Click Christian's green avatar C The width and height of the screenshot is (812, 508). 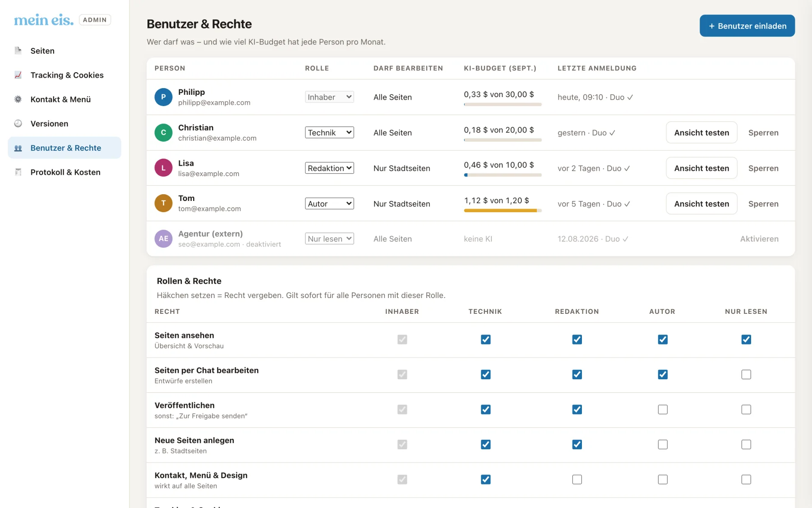pos(163,133)
